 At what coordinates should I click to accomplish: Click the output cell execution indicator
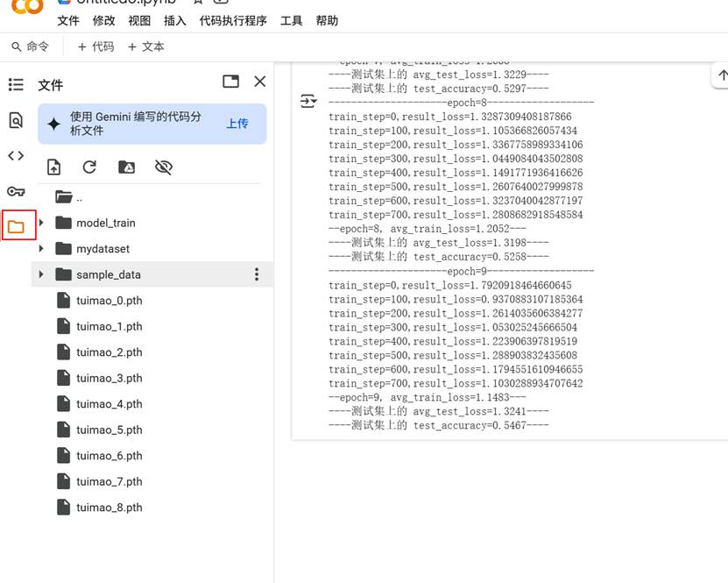click(308, 102)
